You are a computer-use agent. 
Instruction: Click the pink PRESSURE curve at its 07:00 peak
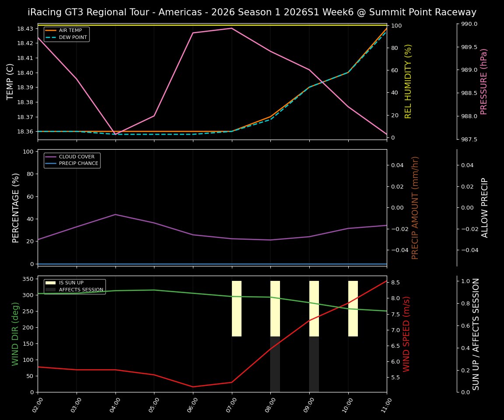(232, 28)
